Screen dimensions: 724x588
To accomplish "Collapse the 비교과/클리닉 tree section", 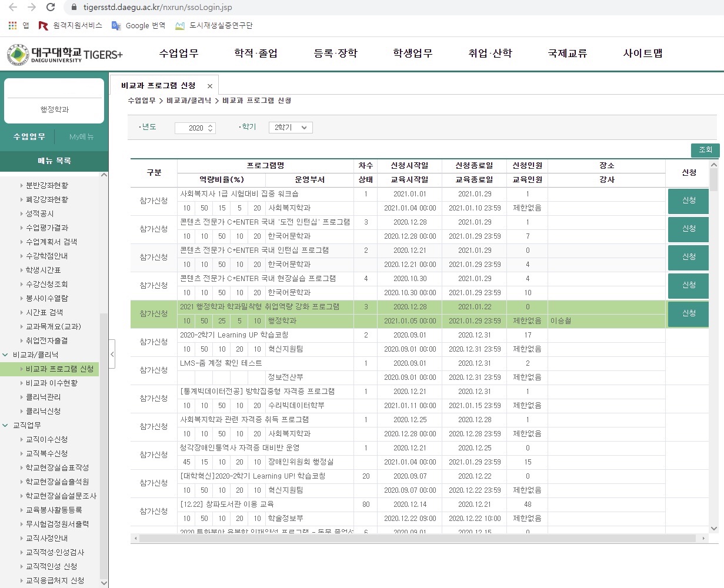I will tap(6, 355).
